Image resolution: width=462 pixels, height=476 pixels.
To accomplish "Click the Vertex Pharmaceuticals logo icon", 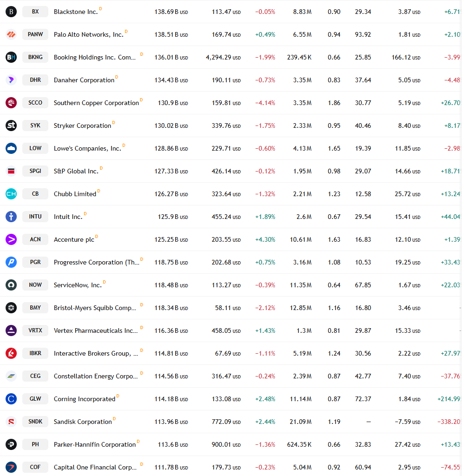I will coord(11,331).
